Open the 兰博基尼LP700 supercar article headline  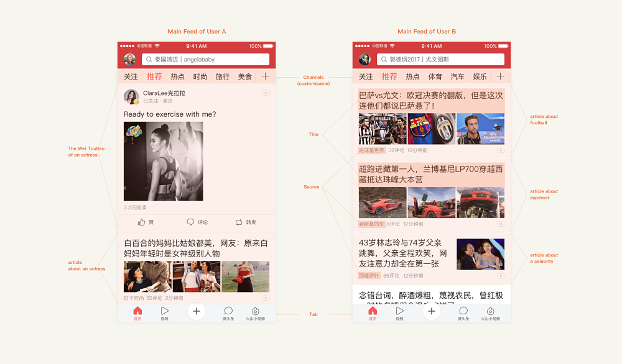[430, 174]
